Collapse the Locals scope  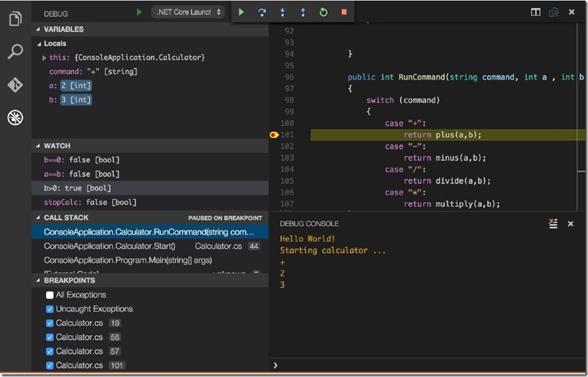pos(39,44)
